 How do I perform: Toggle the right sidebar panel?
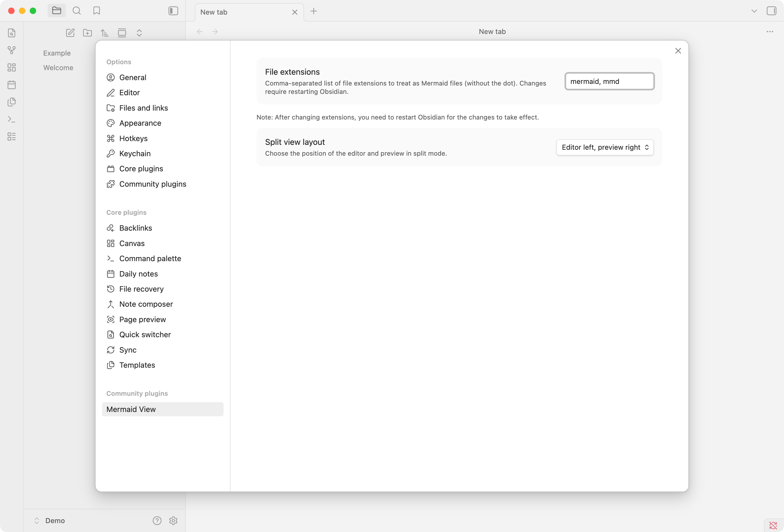(x=771, y=11)
